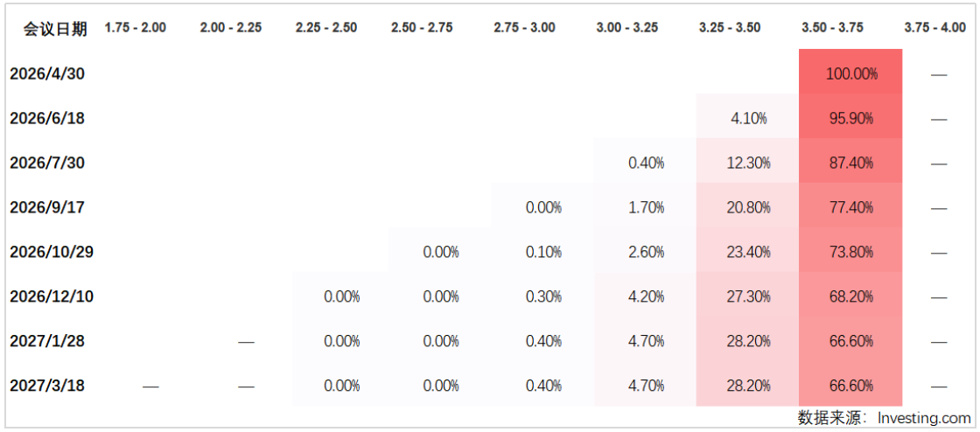Select the 2.60% probability cell
Screen dimensions: 980x432
click(x=646, y=253)
